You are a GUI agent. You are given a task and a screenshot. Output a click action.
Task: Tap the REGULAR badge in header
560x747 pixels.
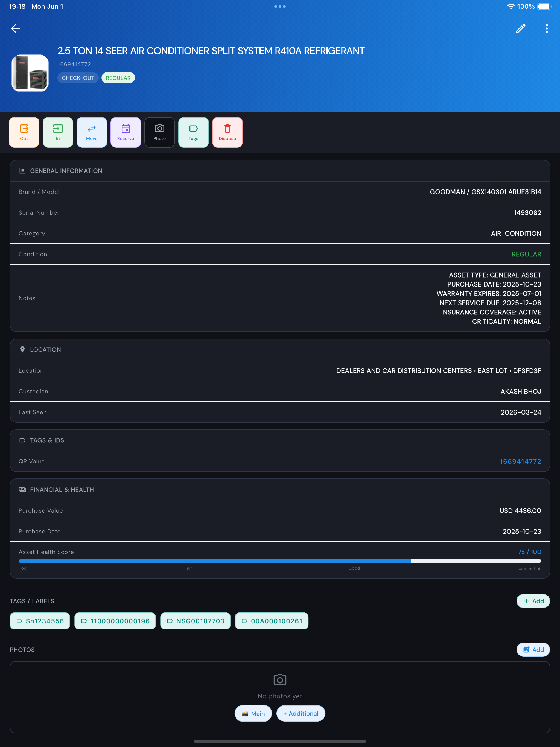tap(118, 78)
